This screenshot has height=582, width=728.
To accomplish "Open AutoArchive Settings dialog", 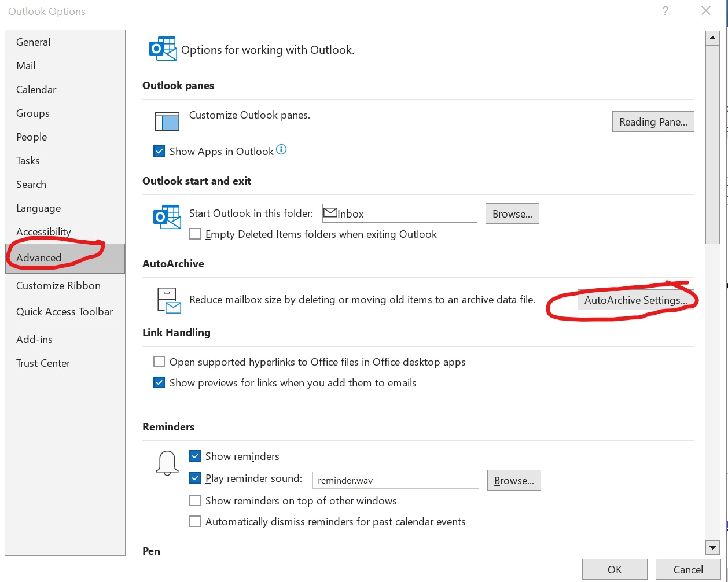I will pos(635,300).
